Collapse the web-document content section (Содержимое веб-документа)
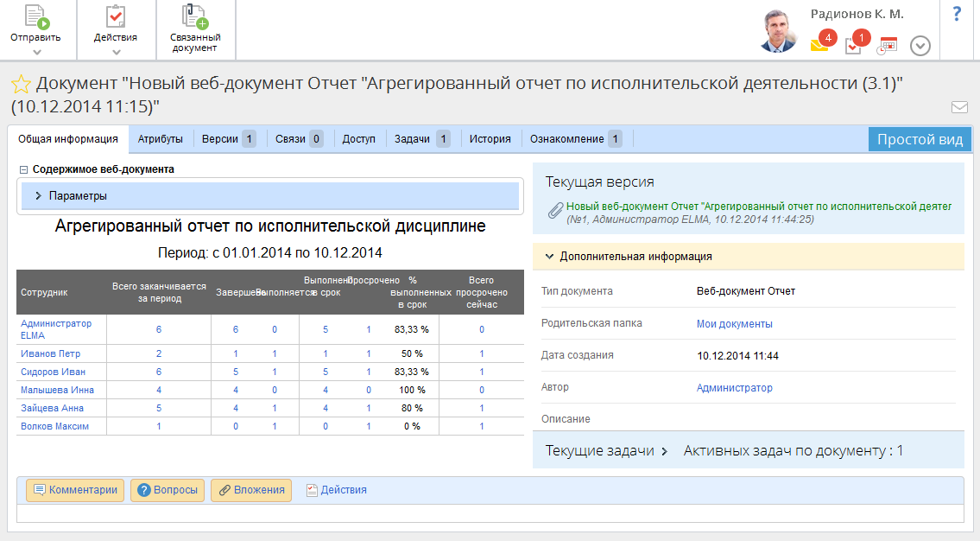Screen dimensions: 980x541 [23, 169]
